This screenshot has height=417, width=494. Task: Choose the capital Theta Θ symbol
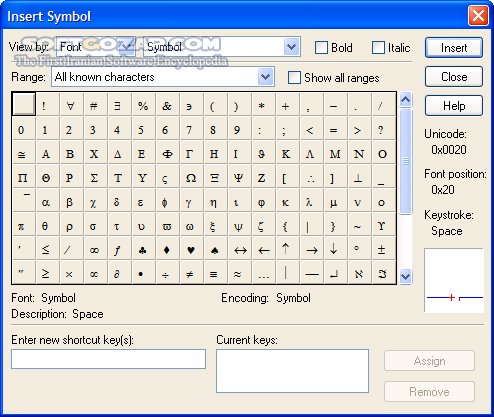[48, 176]
